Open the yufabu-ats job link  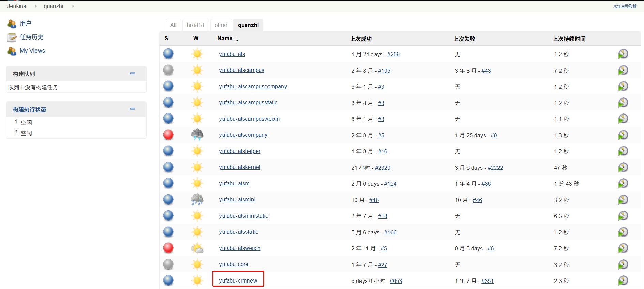point(232,54)
